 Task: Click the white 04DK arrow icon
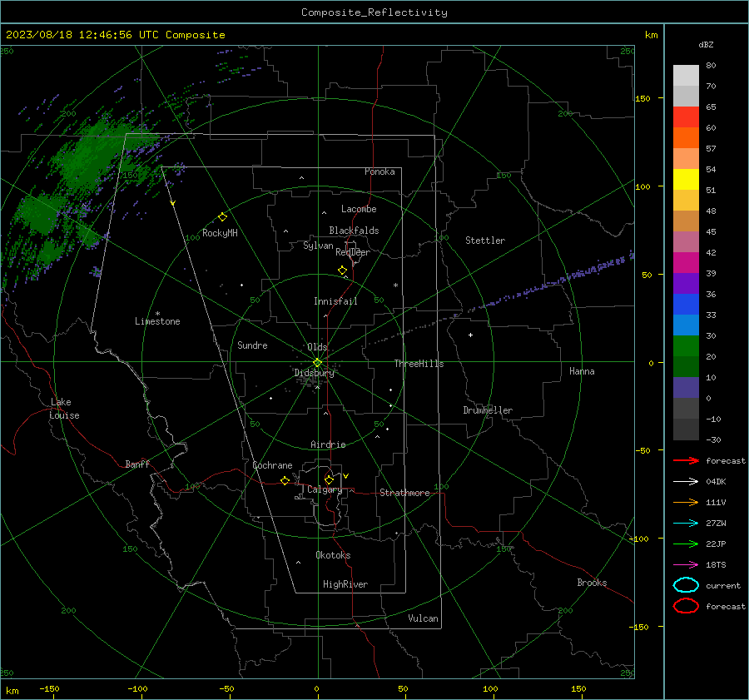pyautogui.click(x=686, y=481)
